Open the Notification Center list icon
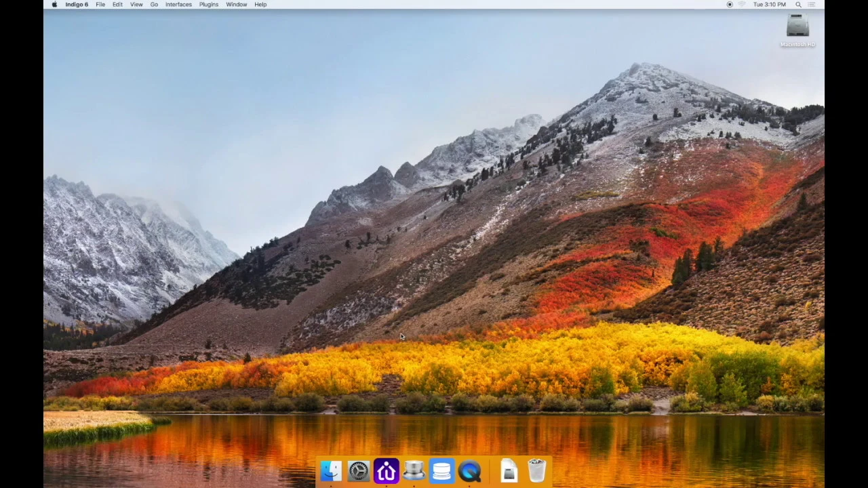The image size is (868, 488). (812, 4)
